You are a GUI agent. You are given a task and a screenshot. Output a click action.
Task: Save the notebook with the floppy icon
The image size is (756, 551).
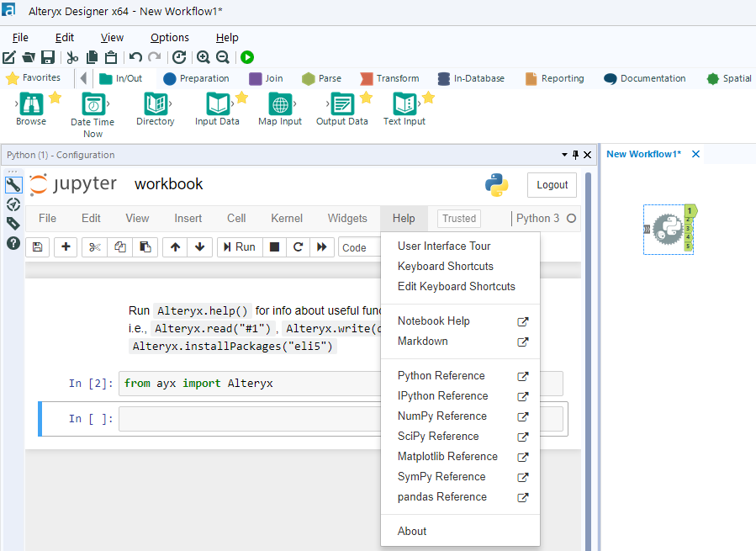point(37,246)
